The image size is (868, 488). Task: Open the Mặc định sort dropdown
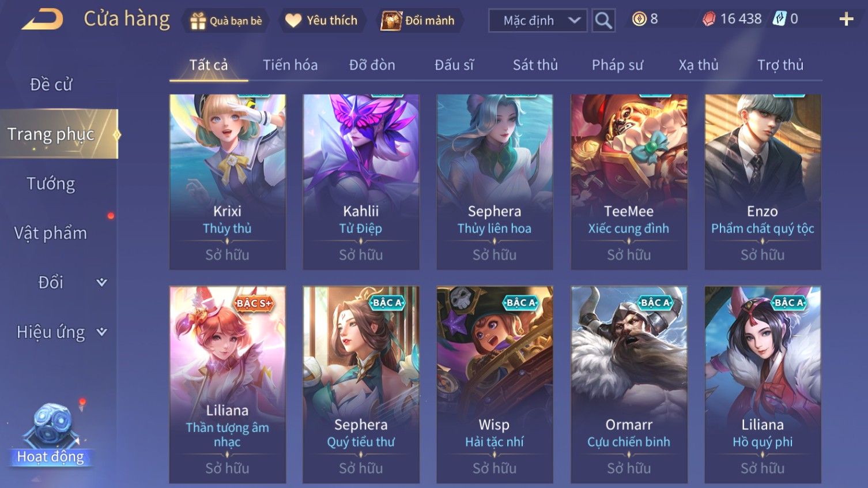538,21
